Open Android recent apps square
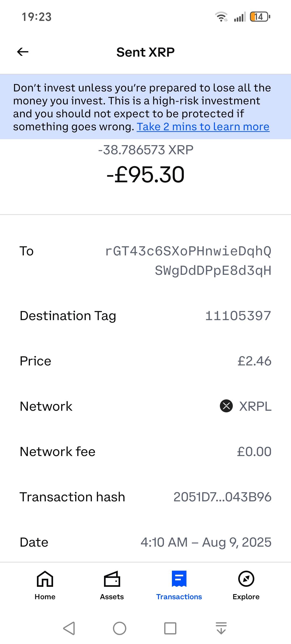Viewport: 291px width, 644px height. point(170,628)
